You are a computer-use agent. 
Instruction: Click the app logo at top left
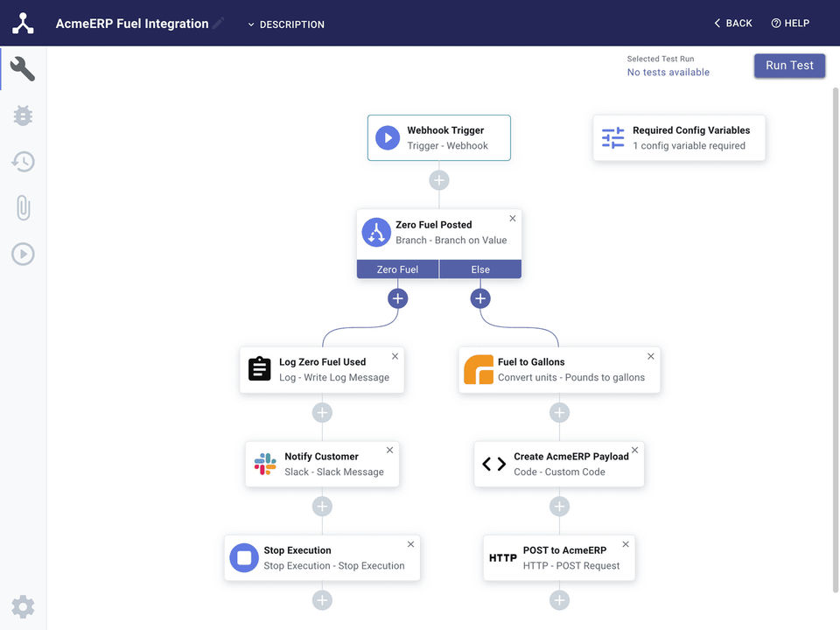[23, 24]
